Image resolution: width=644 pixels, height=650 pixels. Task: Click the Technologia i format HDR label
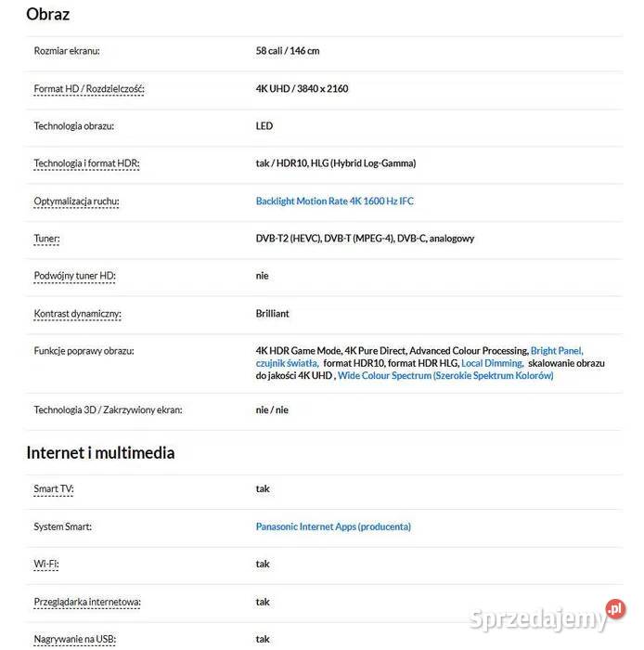coord(86,163)
